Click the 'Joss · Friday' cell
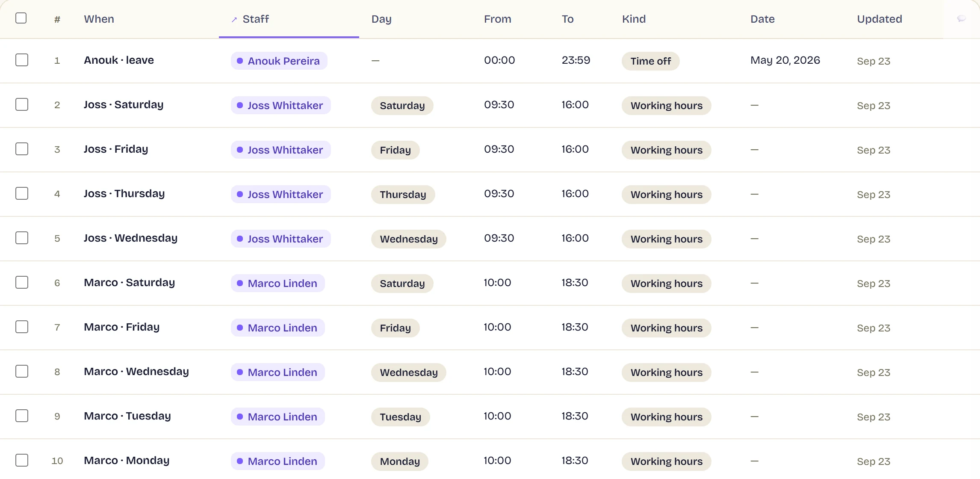This screenshot has width=980, height=479. [116, 149]
